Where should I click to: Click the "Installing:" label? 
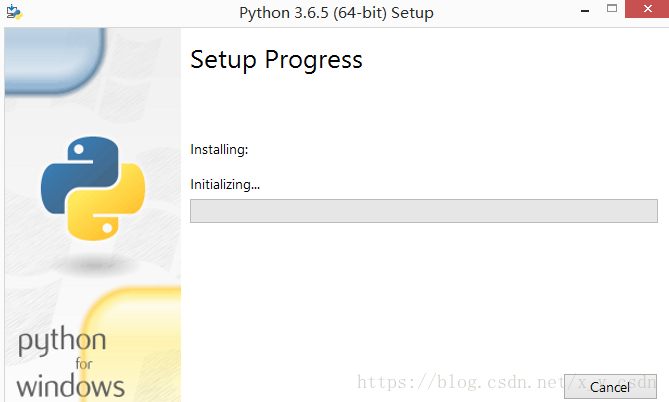click(x=219, y=150)
